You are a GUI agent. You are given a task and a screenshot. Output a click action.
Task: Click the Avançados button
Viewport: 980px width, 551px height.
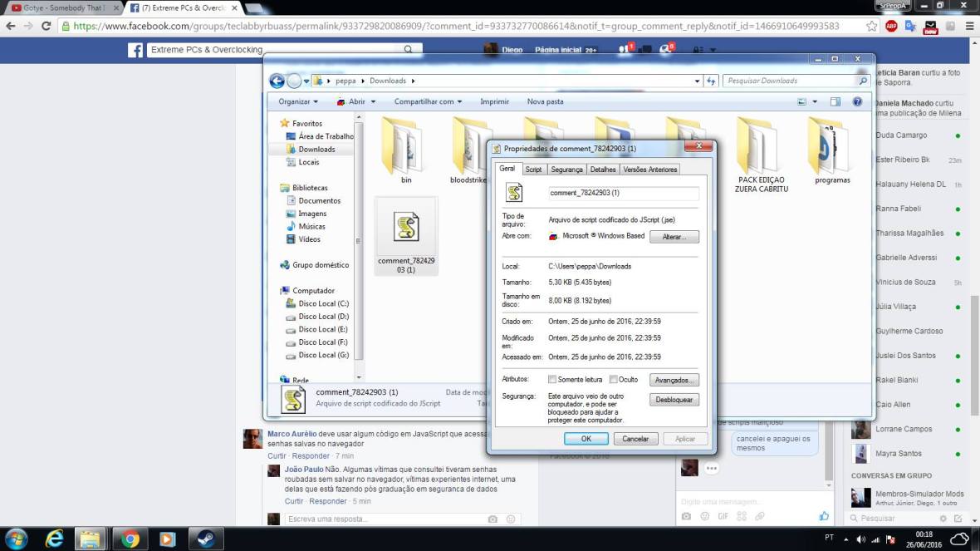pyautogui.click(x=674, y=380)
